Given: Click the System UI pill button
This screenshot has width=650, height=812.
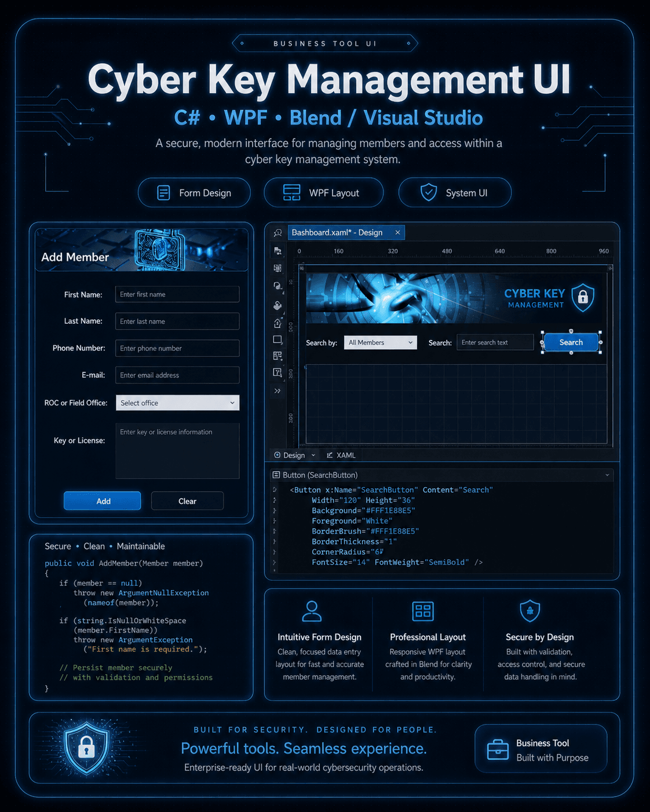Looking at the screenshot, I should tap(455, 193).
